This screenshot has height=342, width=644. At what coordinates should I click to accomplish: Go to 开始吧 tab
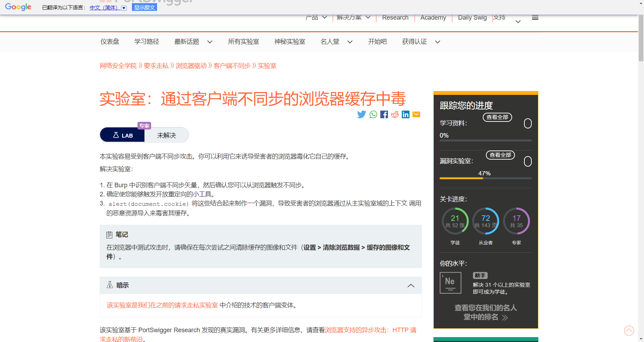377,42
